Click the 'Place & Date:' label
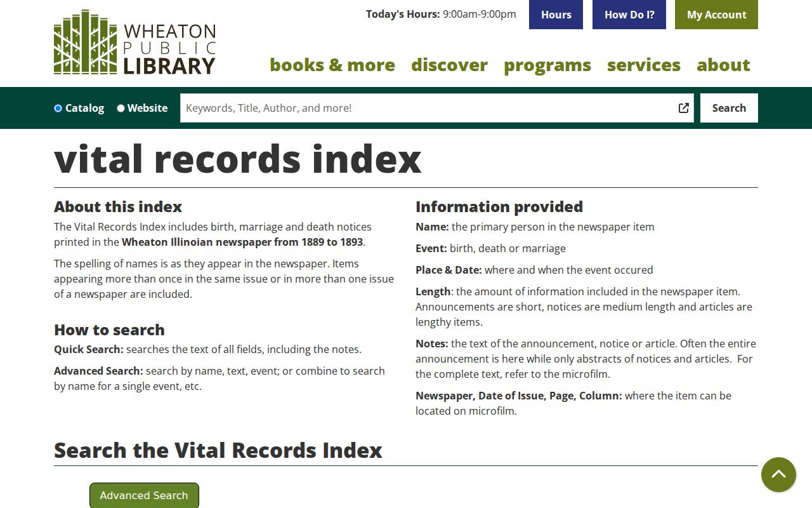812x508 pixels. point(449,270)
